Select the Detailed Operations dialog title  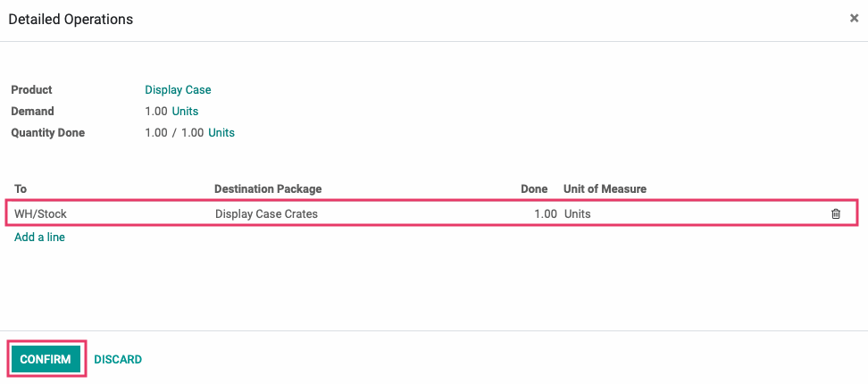tap(71, 20)
